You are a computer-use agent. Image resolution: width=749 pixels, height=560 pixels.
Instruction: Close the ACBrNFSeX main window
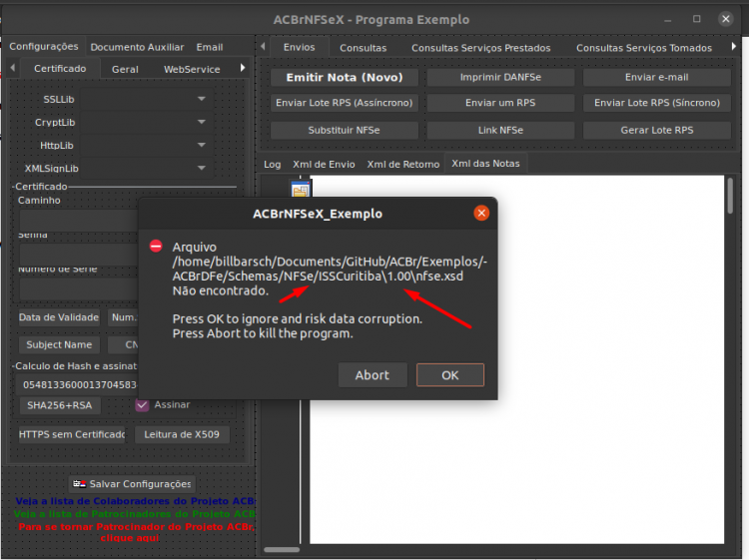click(x=726, y=19)
